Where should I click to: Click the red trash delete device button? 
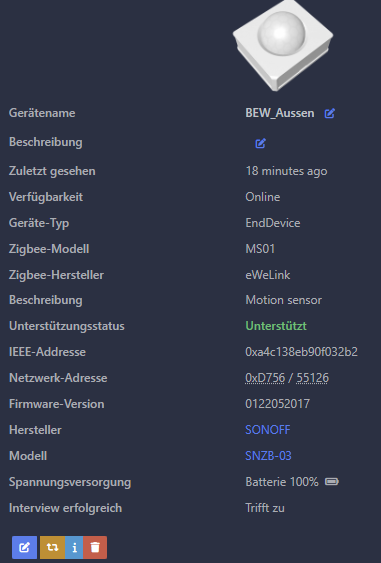pos(95,547)
